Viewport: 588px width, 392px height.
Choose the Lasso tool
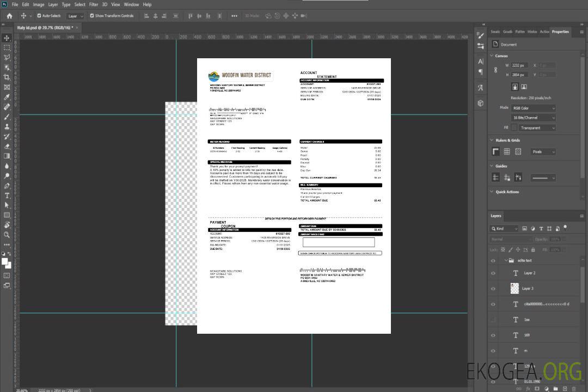click(7, 57)
